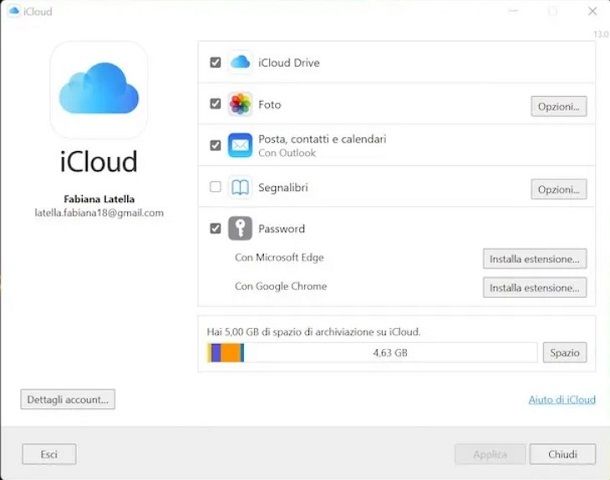Click 'Hai 5,00 GB di spazio' text
This screenshot has height=480, width=610.
coord(314,332)
